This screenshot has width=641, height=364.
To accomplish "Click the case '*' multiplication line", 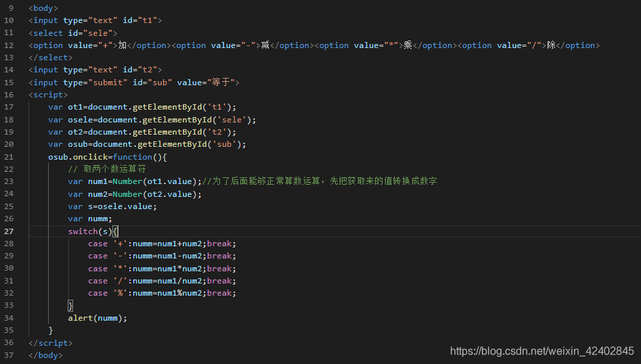I will [x=162, y=269].
